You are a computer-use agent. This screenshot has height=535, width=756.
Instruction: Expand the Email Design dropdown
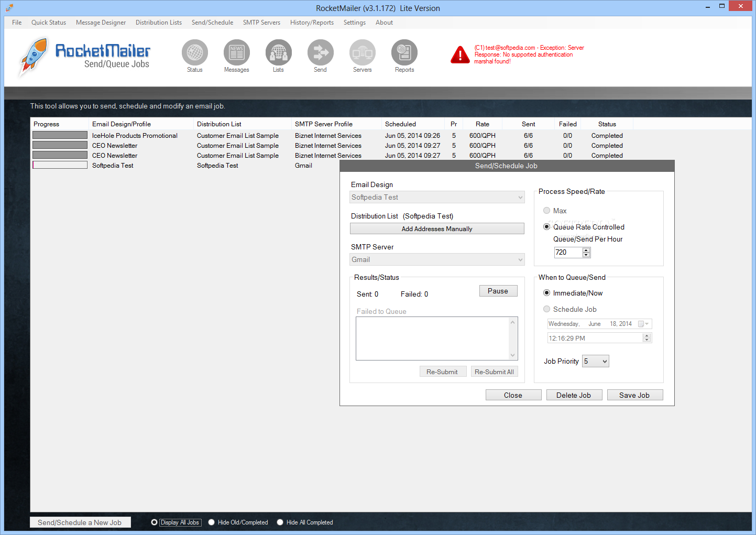[x=520, y=198]
